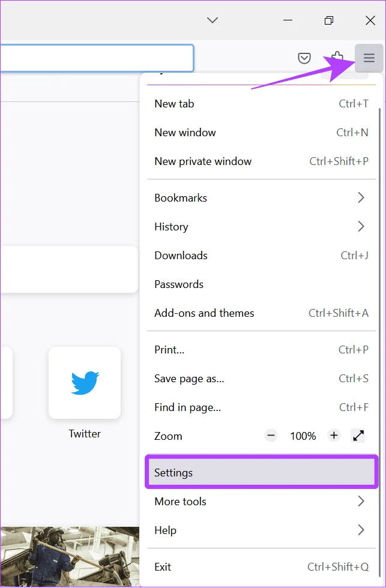Viewport: 386px width, 588px height.
Task: Expand the Bookmarks submenu
Action: click(x=262, y=197)
